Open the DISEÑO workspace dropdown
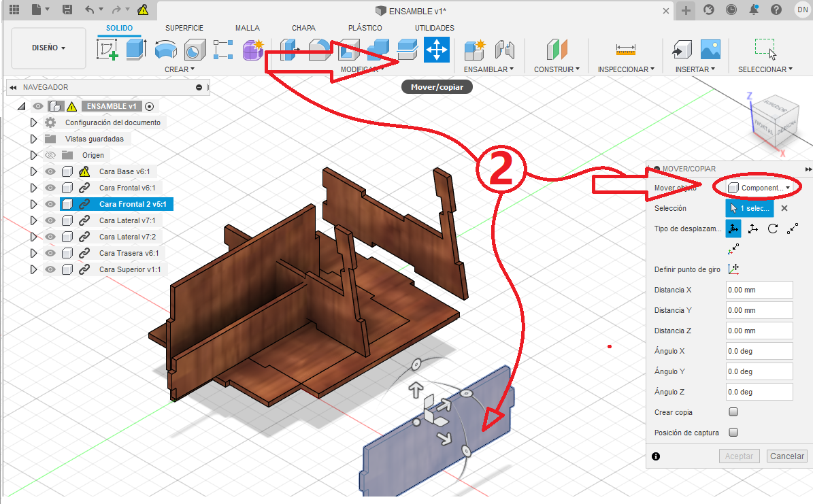813x504 pixels. click(49, 48)
